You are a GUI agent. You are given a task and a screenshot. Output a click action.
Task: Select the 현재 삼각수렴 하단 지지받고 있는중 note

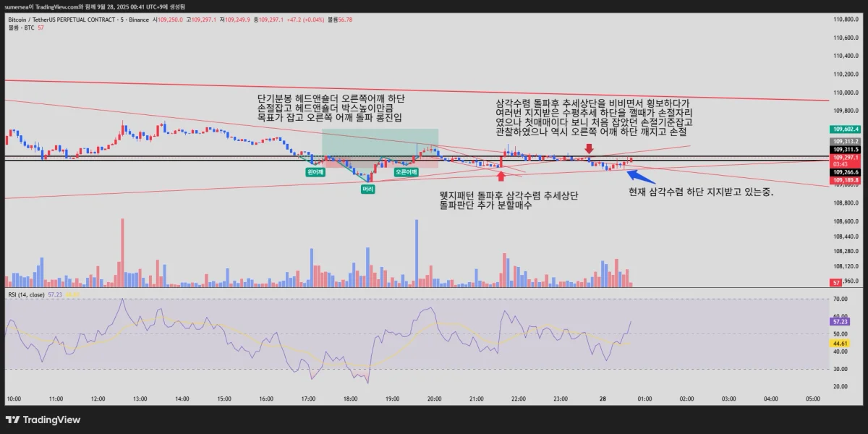[702, 192]
